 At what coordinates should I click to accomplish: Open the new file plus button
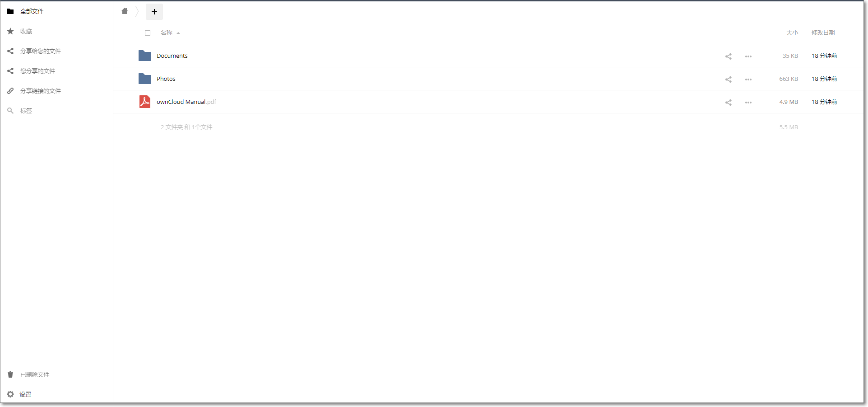154,12
